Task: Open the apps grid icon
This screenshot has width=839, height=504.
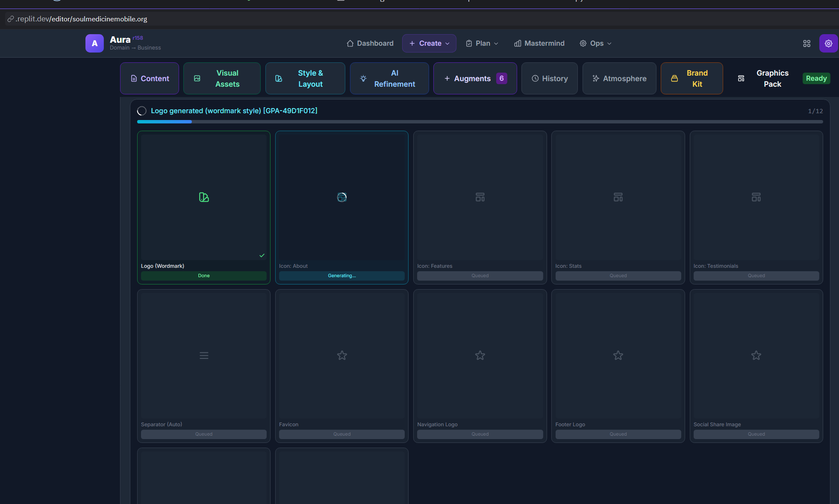Action: (807, 44)
